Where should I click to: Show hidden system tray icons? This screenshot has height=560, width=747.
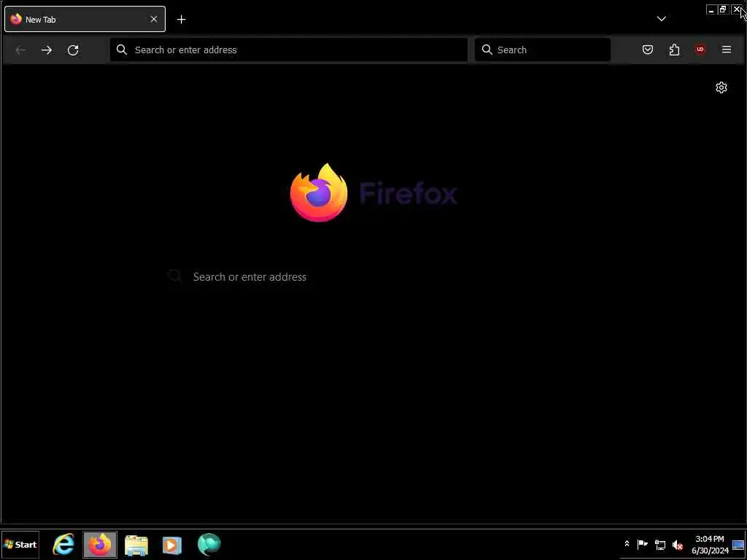627,544
